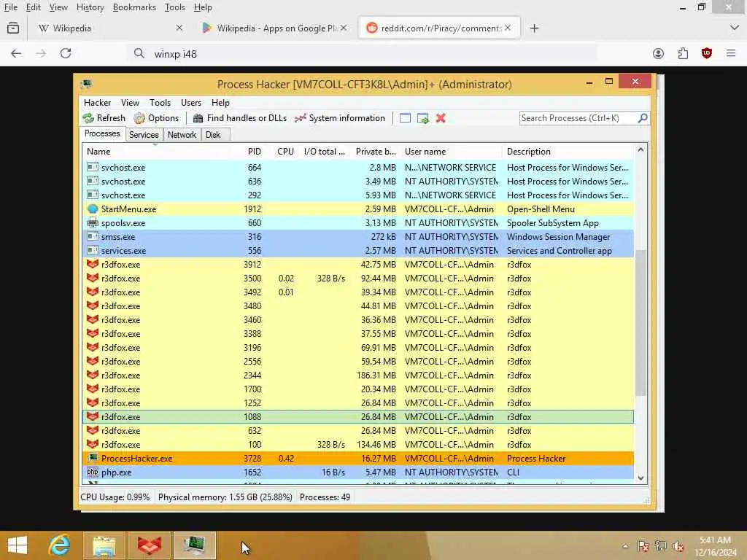
Task: Open System information from the toolbar
Action: coord(340,118)
